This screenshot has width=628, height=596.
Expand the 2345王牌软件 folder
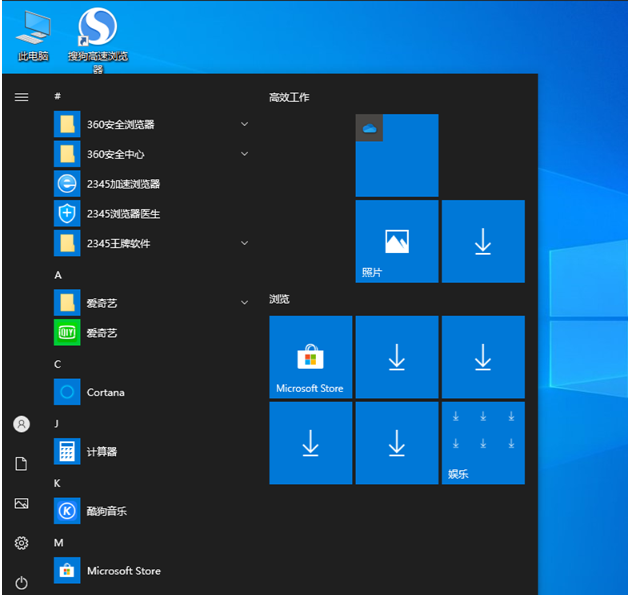pos(245,243)
